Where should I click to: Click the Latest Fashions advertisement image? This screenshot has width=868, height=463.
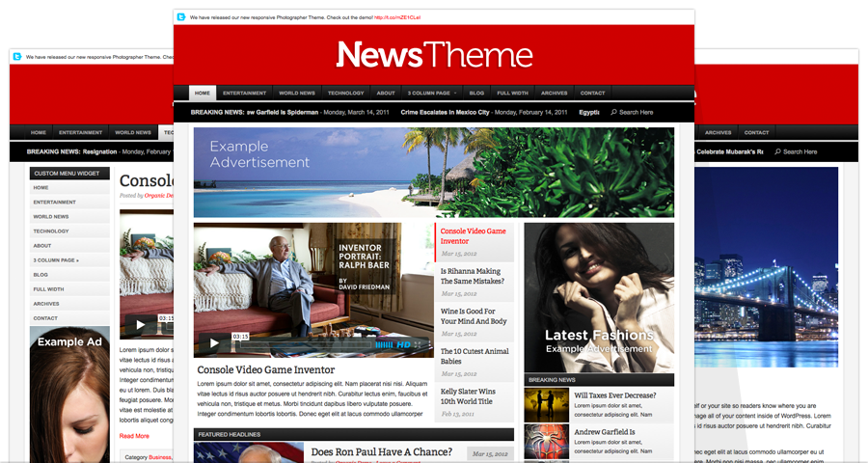coord(599,298)
